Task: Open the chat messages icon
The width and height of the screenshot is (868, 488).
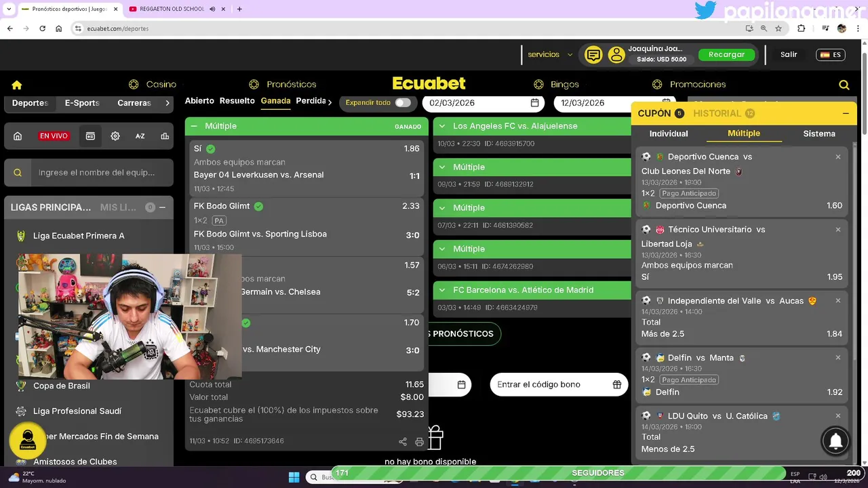Action: pyautogui.click(x=593, y=55)
